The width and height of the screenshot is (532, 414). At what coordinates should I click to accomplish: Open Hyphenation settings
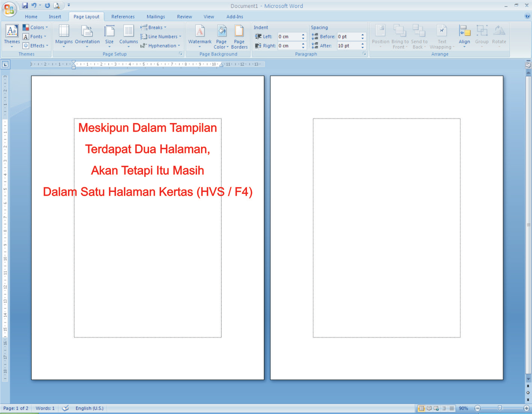[160, 46]
